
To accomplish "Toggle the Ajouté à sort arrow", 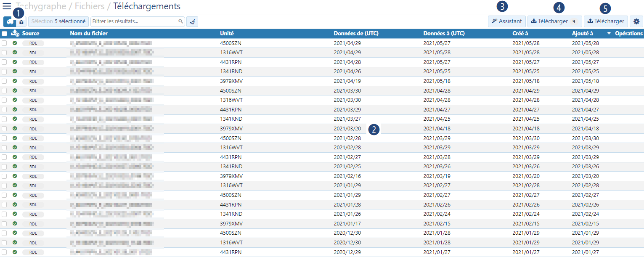I will coord(609,33).
